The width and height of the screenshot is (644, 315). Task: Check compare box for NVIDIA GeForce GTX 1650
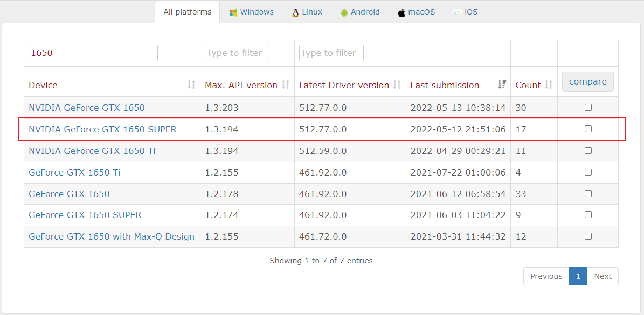[588, 108]
